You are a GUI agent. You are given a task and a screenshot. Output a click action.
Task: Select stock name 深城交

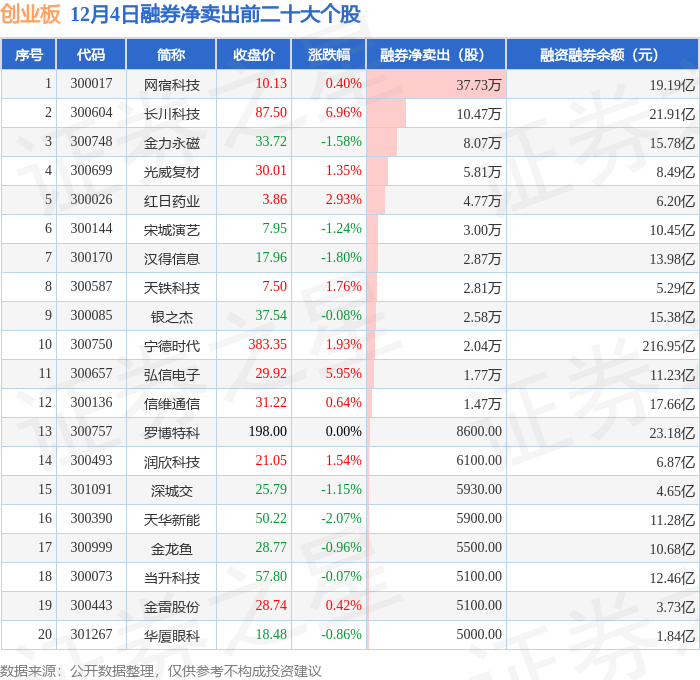171,491
